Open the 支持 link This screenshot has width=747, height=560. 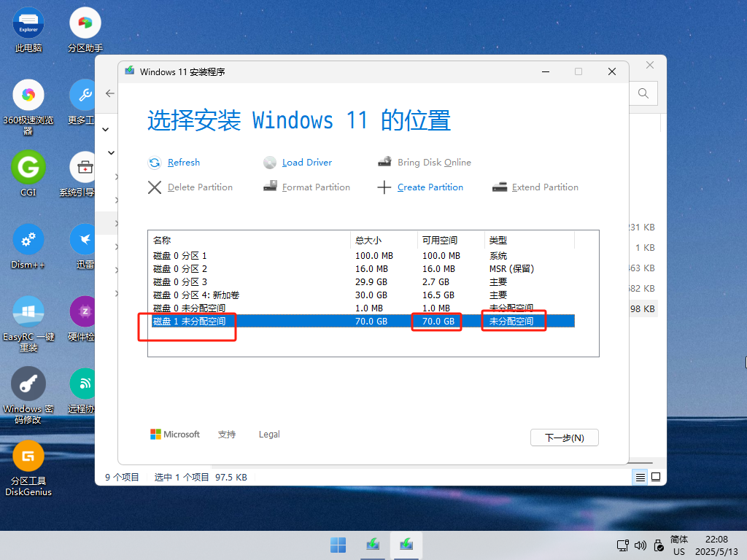tap(227, 435)
